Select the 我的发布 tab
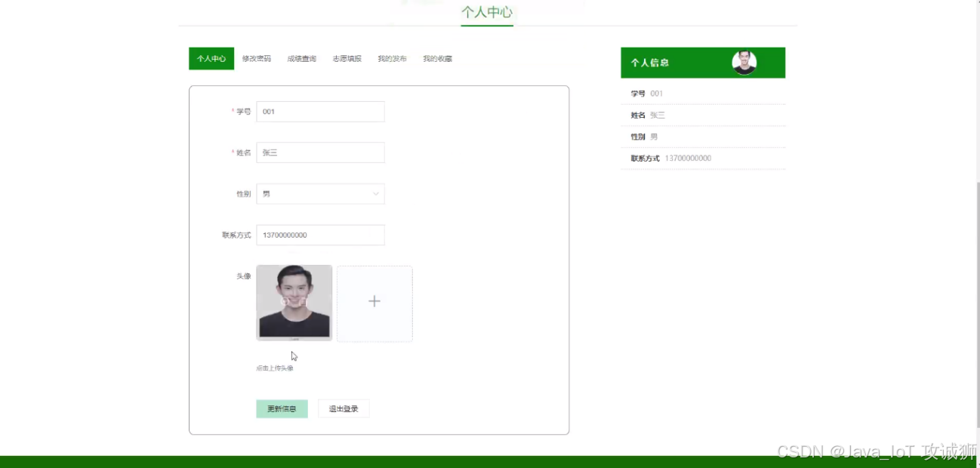 (392, 59)
